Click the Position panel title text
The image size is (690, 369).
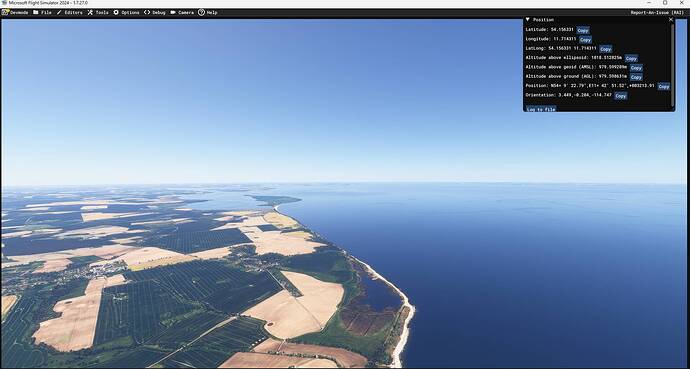pos(543,20)
